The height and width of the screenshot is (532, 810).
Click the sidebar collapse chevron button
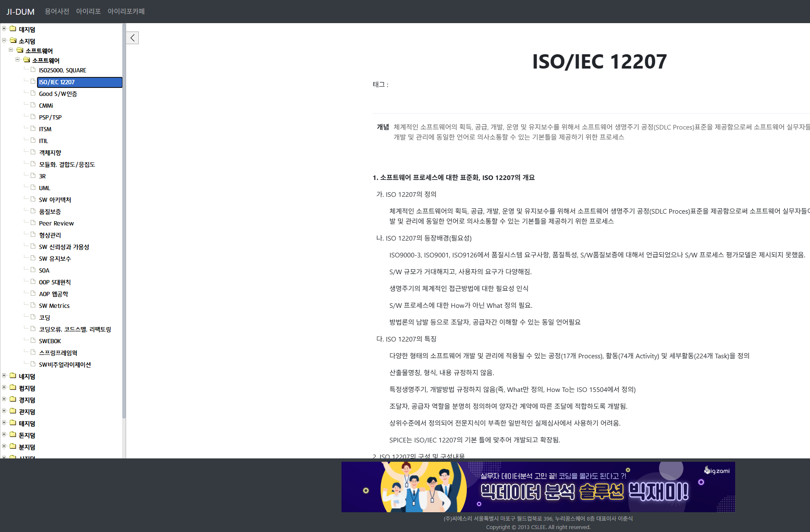[x=132, y=38]
